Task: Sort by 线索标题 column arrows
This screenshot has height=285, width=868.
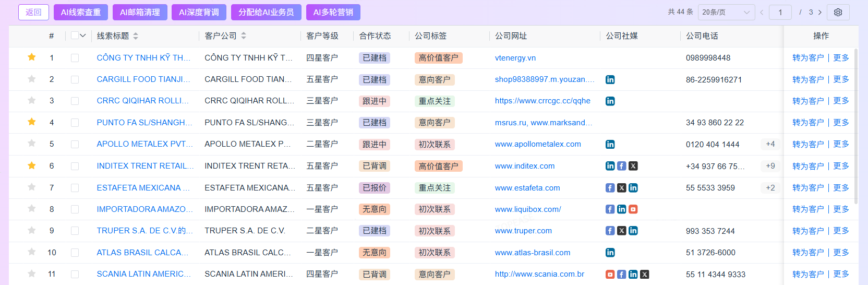Action: tap(136, 36)
